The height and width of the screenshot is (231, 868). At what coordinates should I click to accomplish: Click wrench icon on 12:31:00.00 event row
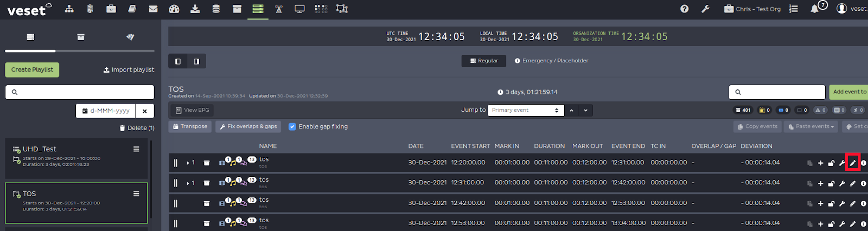coord(842,183)
